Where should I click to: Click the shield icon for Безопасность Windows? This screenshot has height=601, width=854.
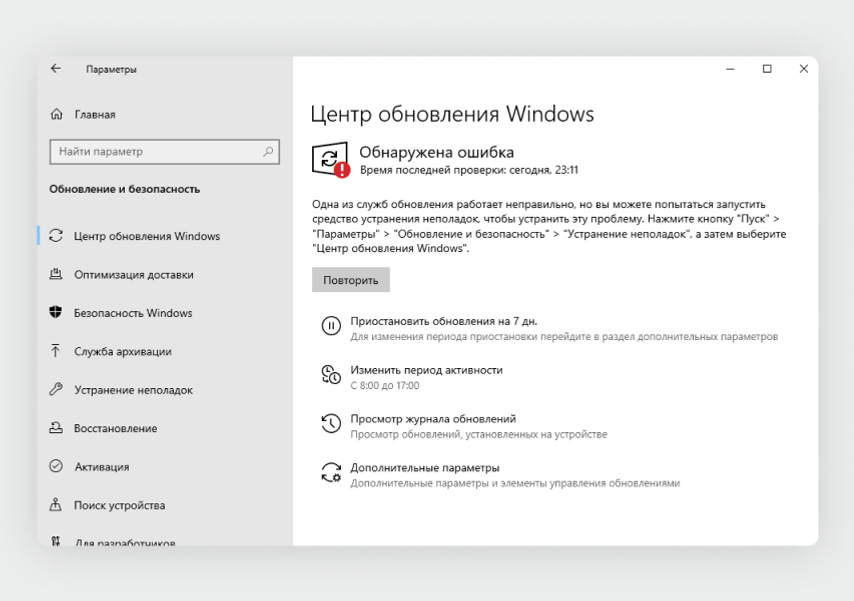(56, 312)
